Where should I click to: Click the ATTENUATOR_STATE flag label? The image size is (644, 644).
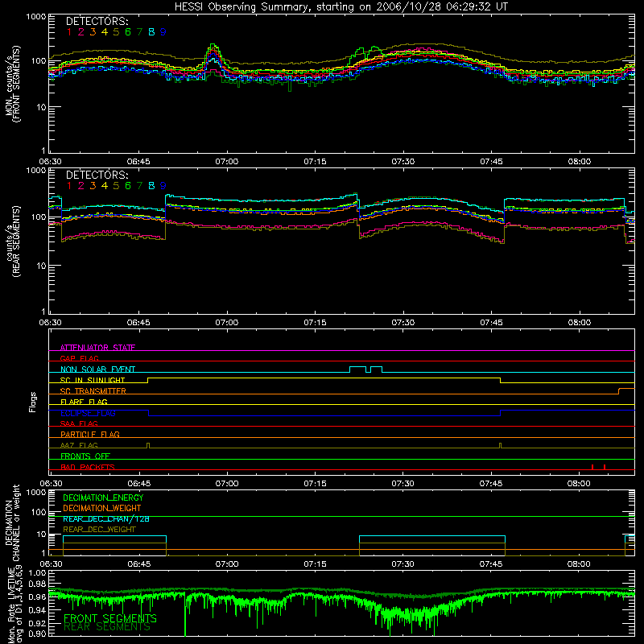tap(97, 348)
